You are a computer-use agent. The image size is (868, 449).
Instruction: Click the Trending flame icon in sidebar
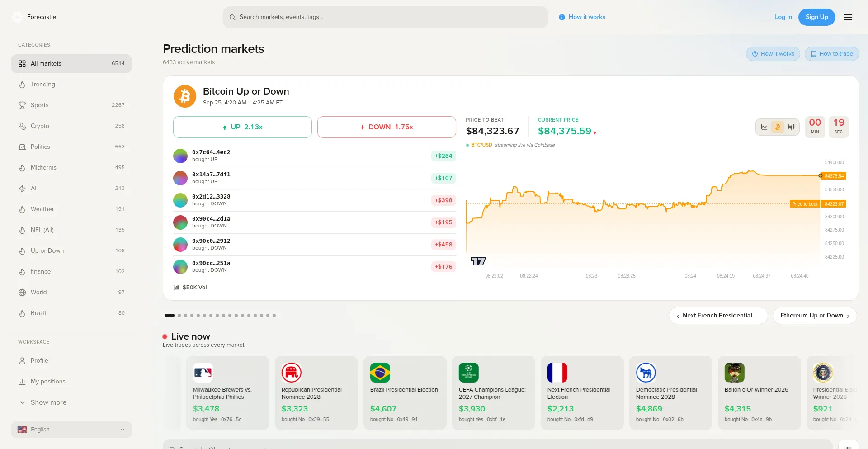22,85
